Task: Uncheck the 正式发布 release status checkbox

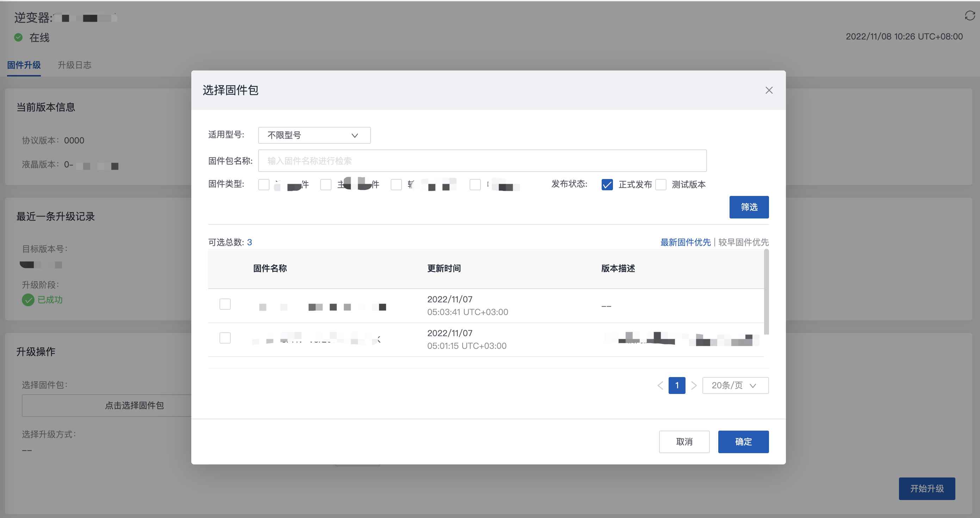Action: 607,185
